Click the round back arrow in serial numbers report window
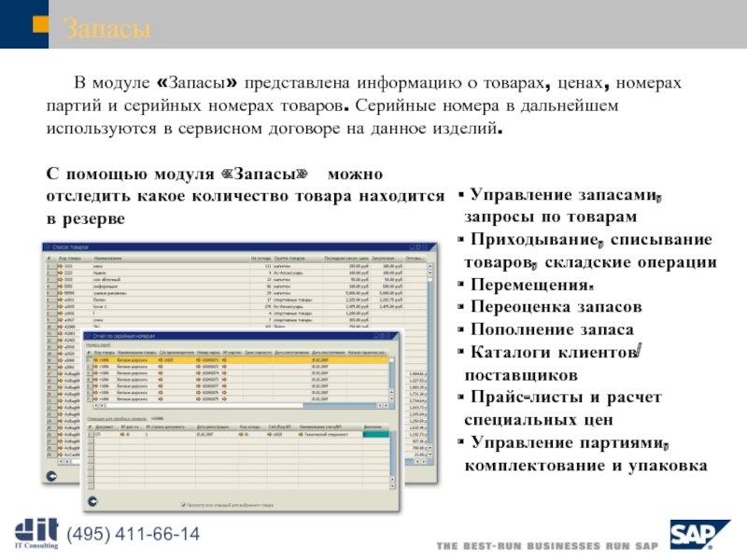The height and width of the screenshot is (560, 747). pyautogui.click(x=92, y=501)
